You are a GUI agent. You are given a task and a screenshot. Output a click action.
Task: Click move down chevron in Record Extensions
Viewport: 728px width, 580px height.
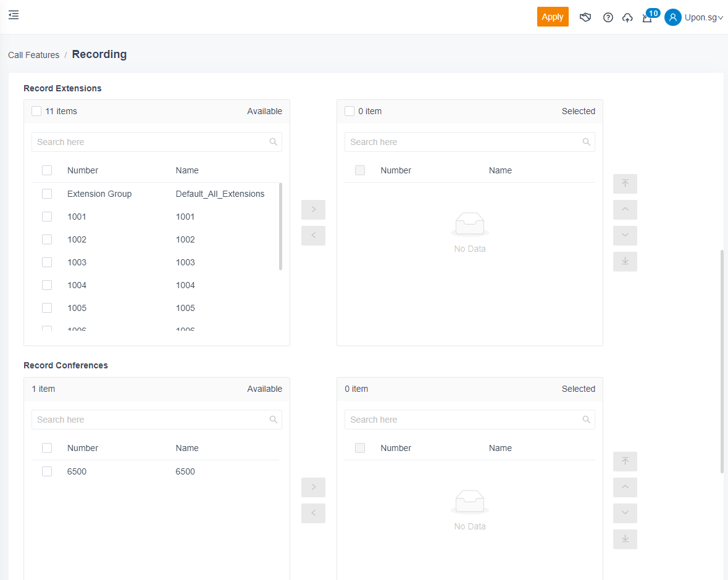(x=625, y=236)
